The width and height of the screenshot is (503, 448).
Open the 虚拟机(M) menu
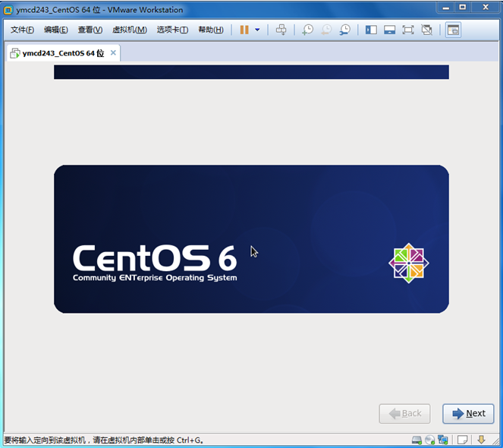pos(130,30)
